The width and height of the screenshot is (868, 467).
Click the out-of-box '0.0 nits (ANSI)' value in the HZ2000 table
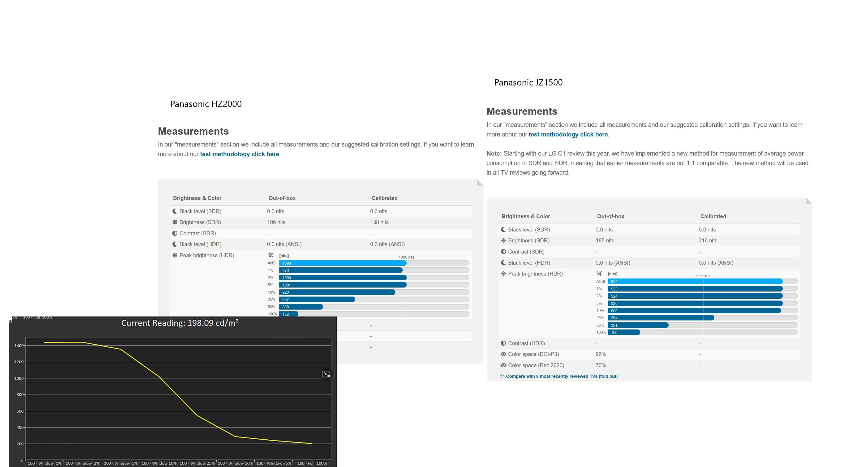click(284, 244)
